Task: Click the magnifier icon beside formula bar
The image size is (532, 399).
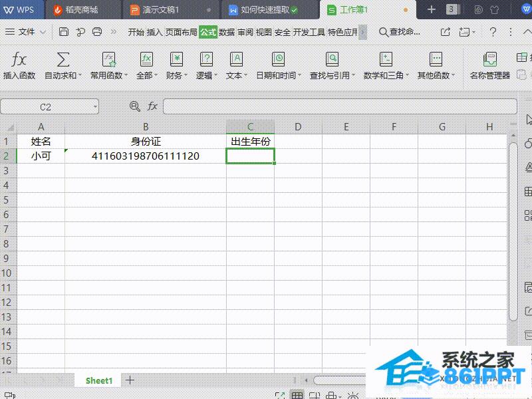Action: [135, 106]
